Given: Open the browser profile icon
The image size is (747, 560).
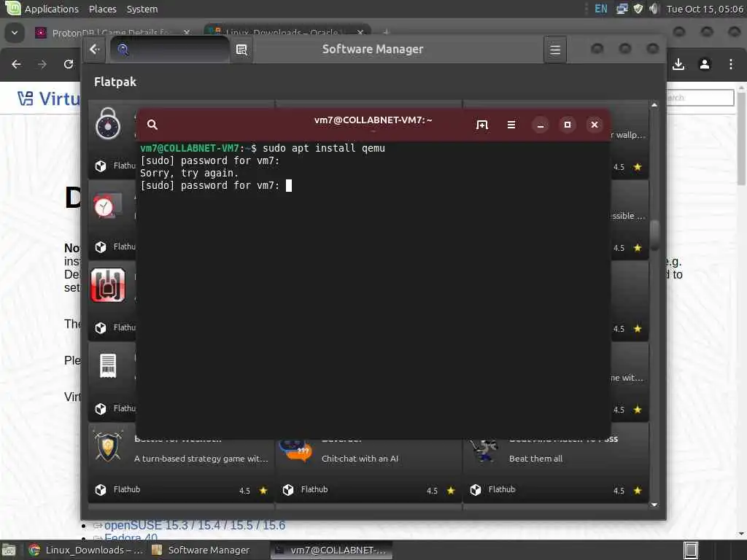Looking at the screenshot, I should pyautogui.click(x=705, y=64).
